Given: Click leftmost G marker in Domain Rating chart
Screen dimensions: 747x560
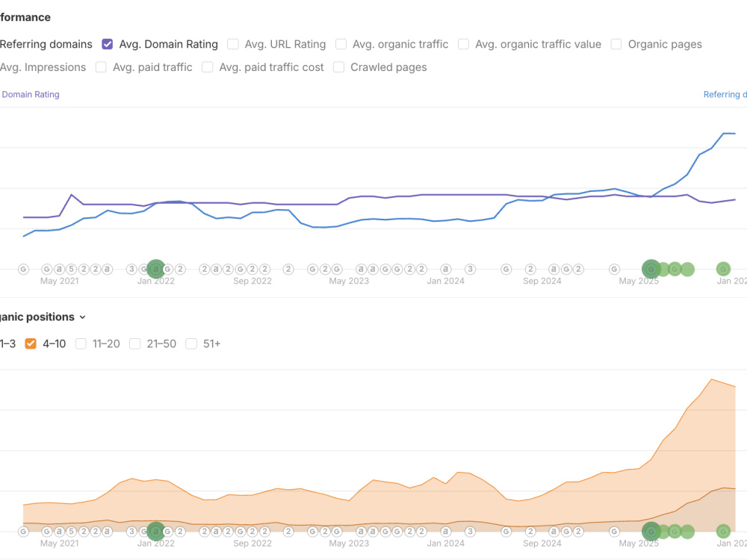Looking at the screenshot, I should pos(23,270).
